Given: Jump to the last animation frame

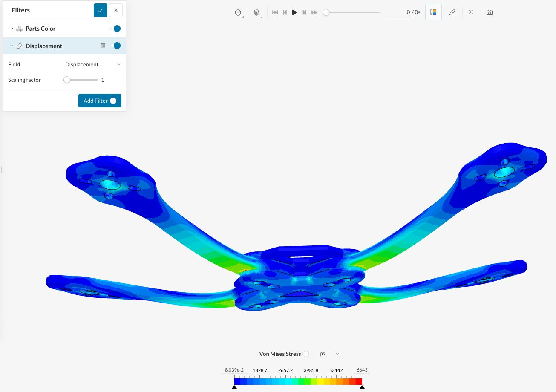Looking at the screenshot, I should click(314, 12).
